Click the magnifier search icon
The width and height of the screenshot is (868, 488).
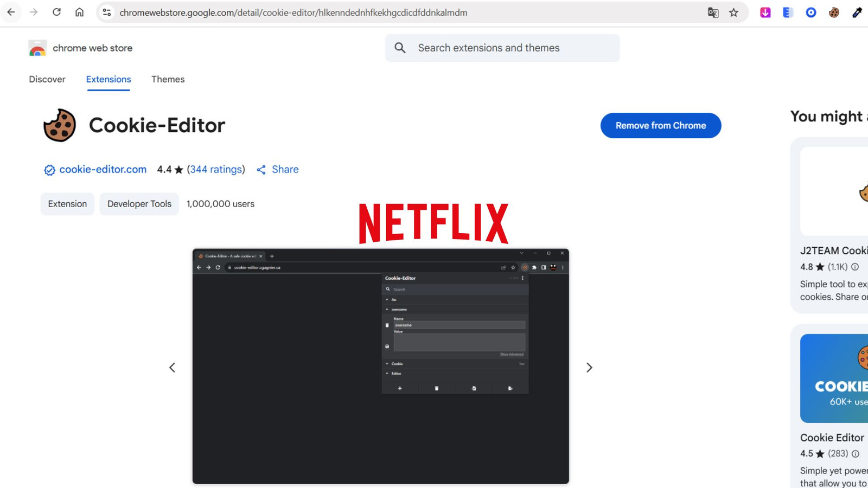pyautogui.click(x=400, y=48)
